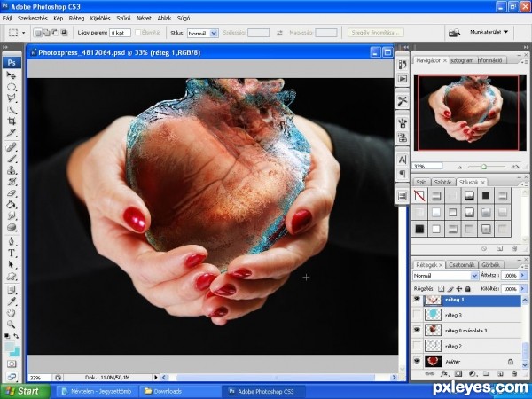Screen dimensions: 532x399
Task: Open the Áttetszőség opacity slider arrow
Action: pyautogui.click(x=522, y=276)
